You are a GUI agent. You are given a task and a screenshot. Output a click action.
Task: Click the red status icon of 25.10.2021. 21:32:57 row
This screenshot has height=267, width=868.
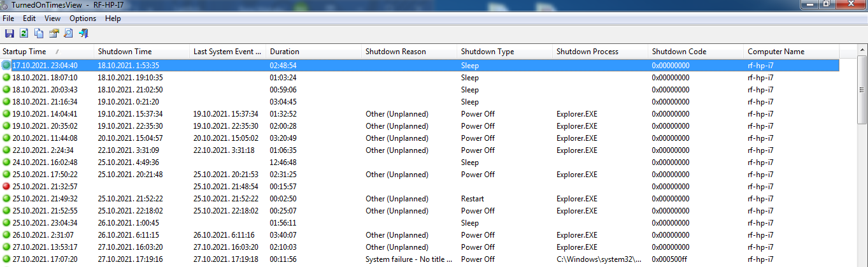coord(6,187)
